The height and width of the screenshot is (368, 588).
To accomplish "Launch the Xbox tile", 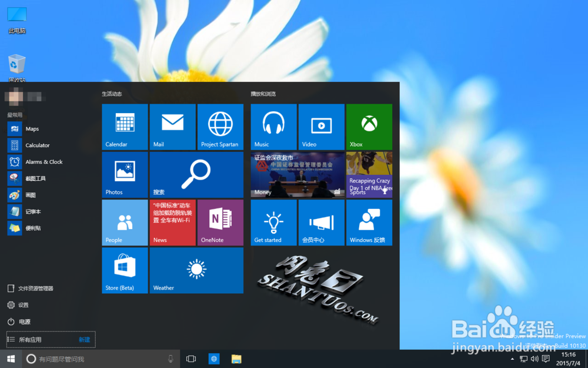I will tap(369, 127).
